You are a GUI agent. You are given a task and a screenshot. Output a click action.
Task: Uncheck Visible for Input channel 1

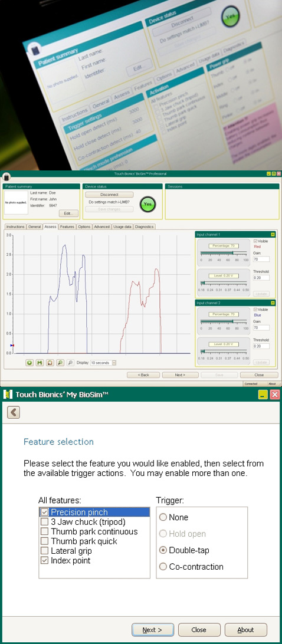[256, 241]
